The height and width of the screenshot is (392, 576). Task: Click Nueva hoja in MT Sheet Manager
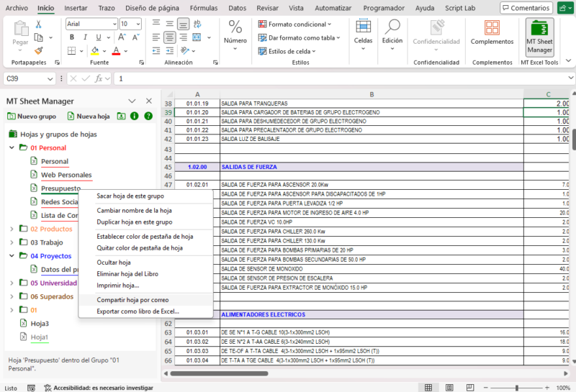[89, 117]
